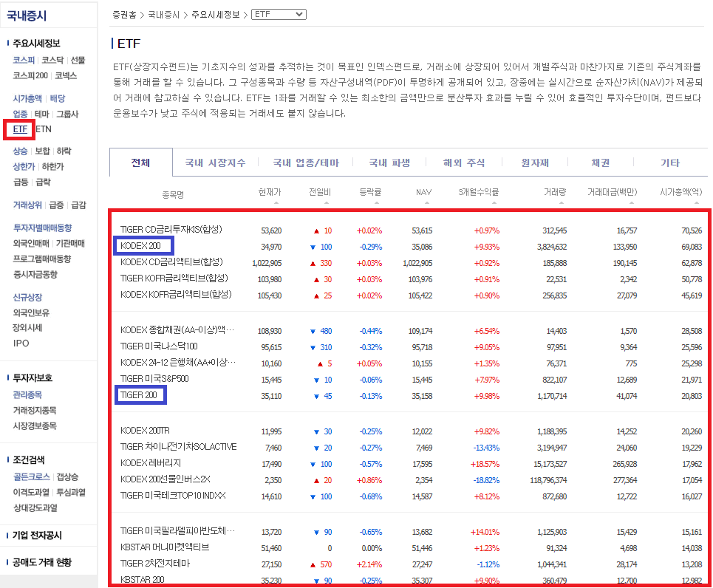713x588 pixels.
Task: Open 기업 전자공시 section
Action: point(37,536)
